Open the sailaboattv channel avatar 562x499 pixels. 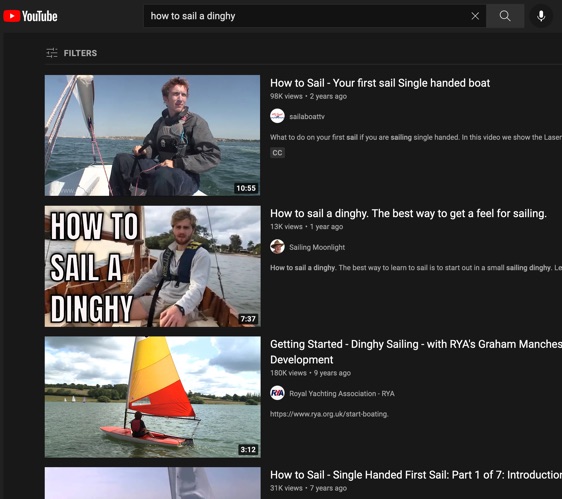tap(277, 116)
